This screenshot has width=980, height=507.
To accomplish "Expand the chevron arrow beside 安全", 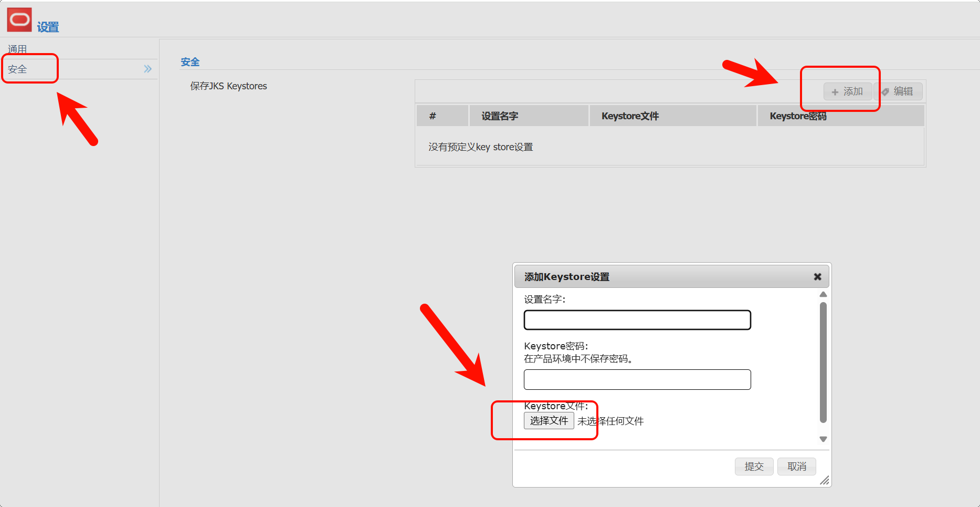I will (147, 69).
